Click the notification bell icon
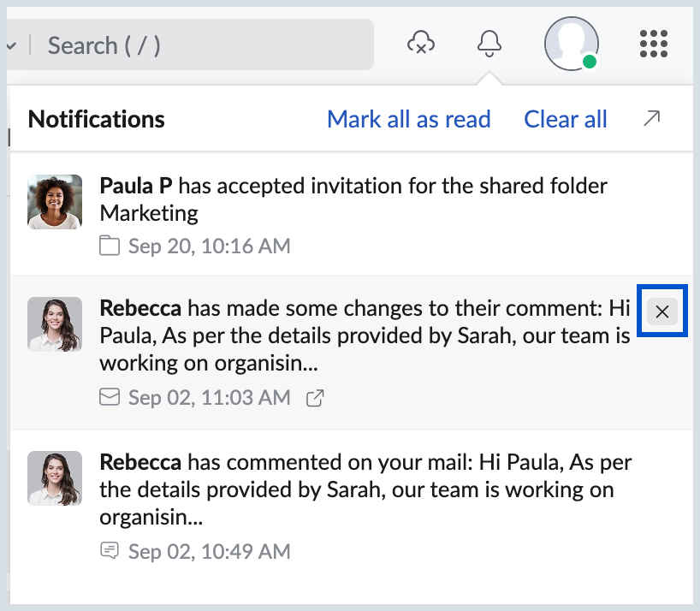The height and width of the screenshot is (611, 700). [489, 43]
